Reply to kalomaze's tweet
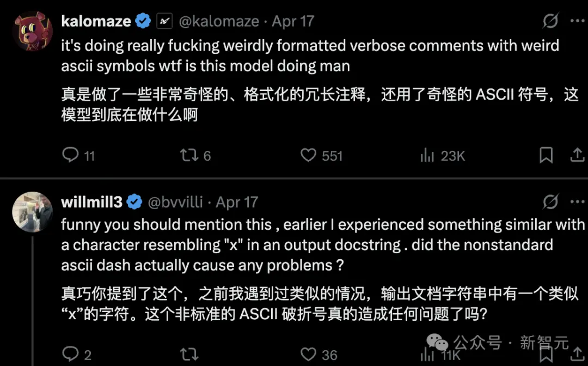 coord(71,155)
